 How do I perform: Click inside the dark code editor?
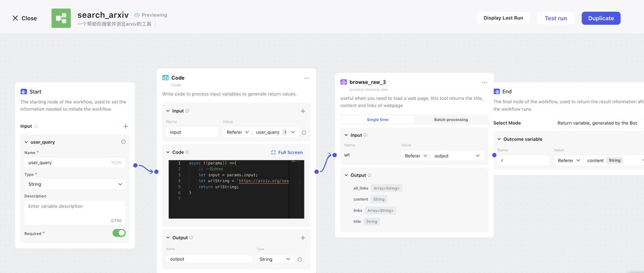pyautogui.click(x=236, y=189)
